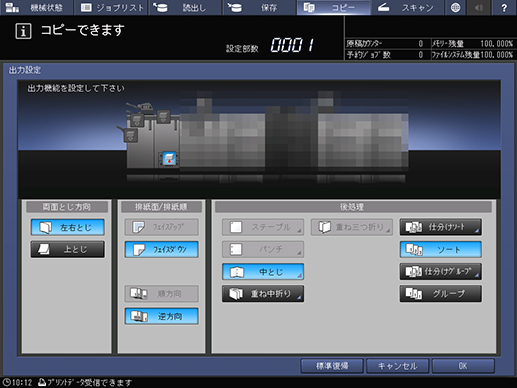Select 左右とじ binding direction

coord(68,227)
